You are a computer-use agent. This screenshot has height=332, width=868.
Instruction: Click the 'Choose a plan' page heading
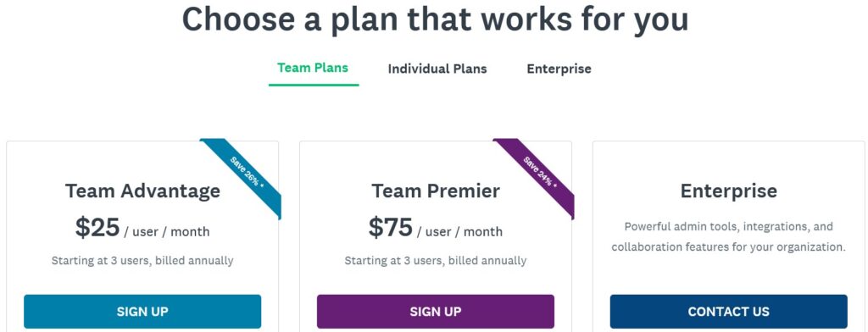point(435,19)
